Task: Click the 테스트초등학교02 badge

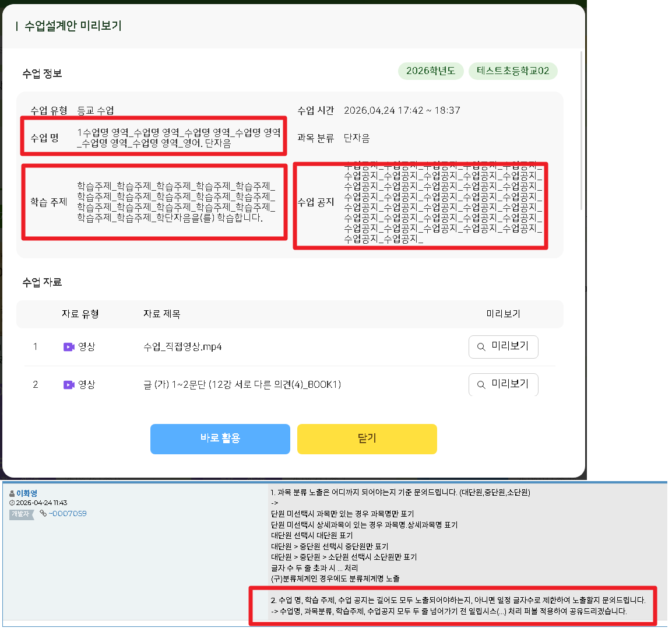Action: pos(513,71)
